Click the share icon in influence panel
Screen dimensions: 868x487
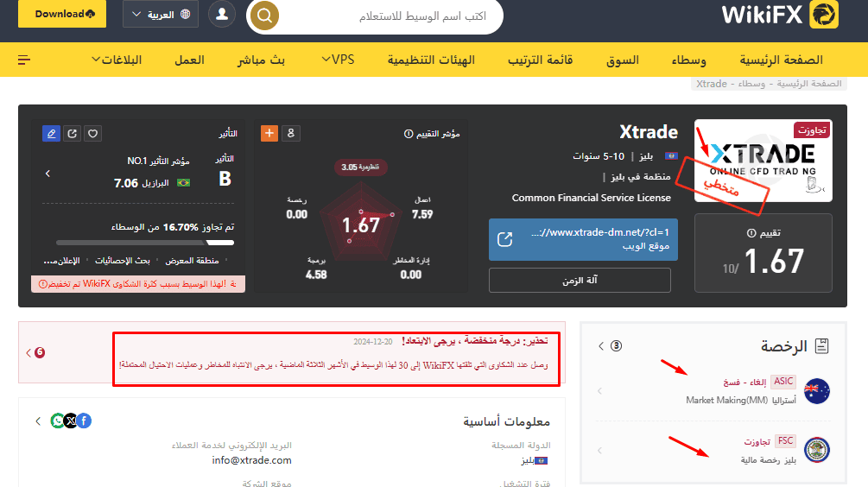[x=72, y=133]
